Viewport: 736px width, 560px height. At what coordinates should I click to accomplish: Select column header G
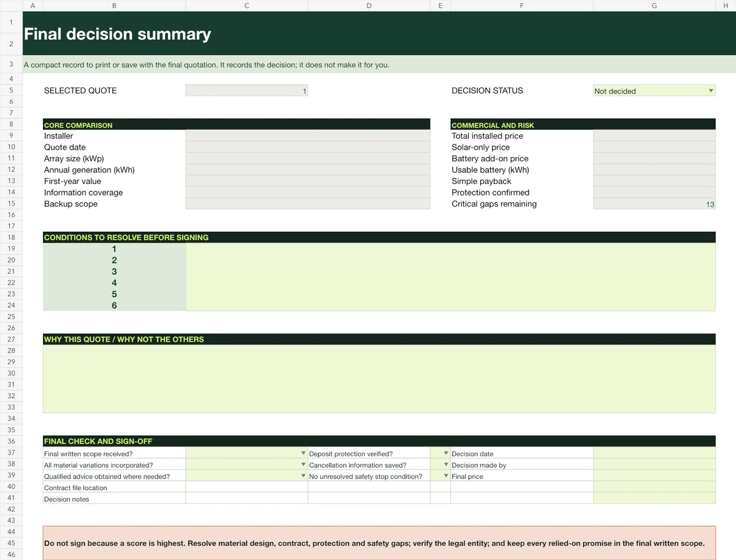pos(654,5)
